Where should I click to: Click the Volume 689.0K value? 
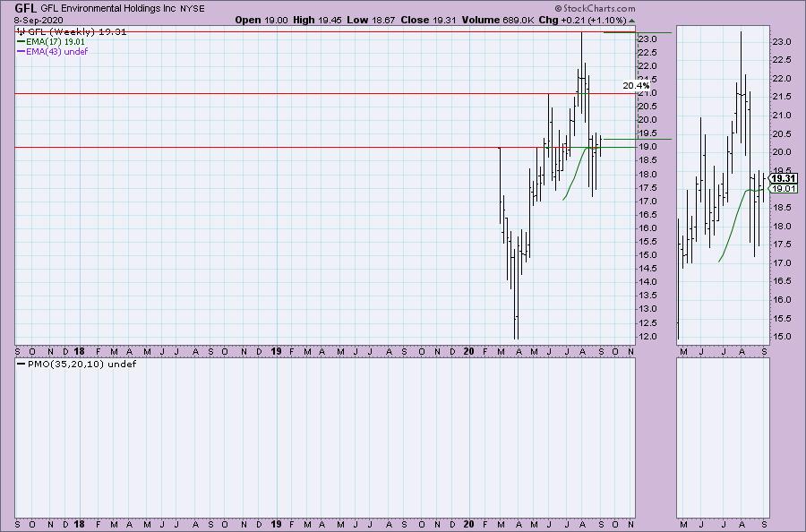[x=498, y=20]
